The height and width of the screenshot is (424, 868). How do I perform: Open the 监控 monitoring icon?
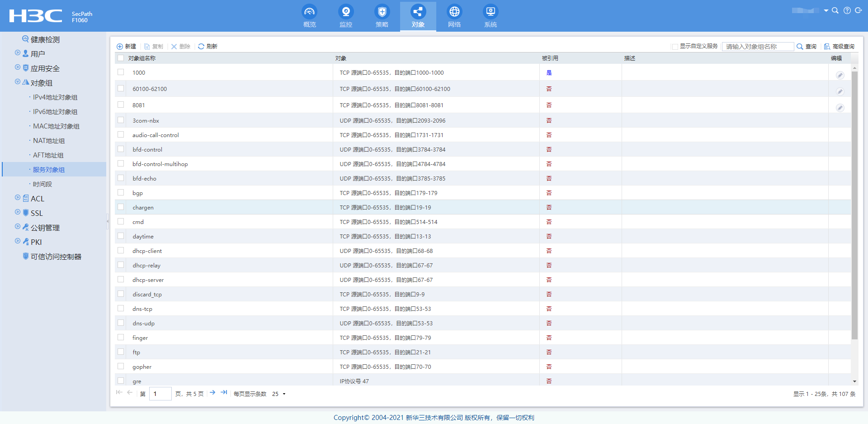tap(346, 12)
